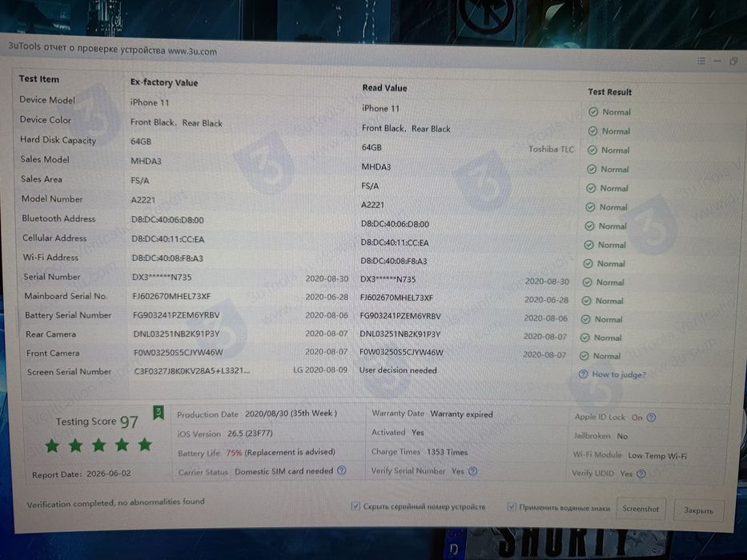
Task: Click the www.3u.com title bar text
Action: 192,51
